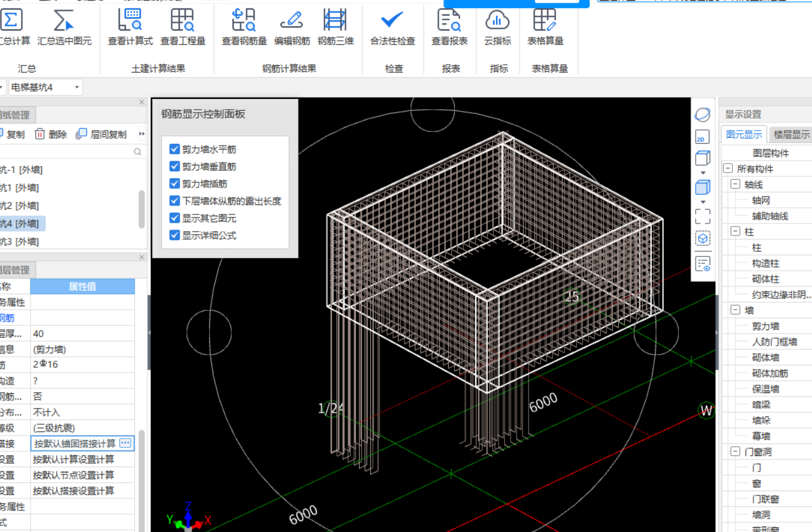Click the search icon in drawing list
Image resolution: width=812 pixels, height=532 pixels.
click(138, 152)
